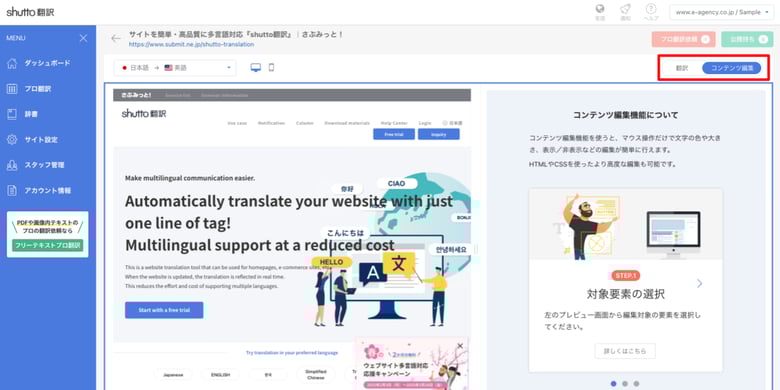Switch to mobile preview phone icon

[271, 67]
